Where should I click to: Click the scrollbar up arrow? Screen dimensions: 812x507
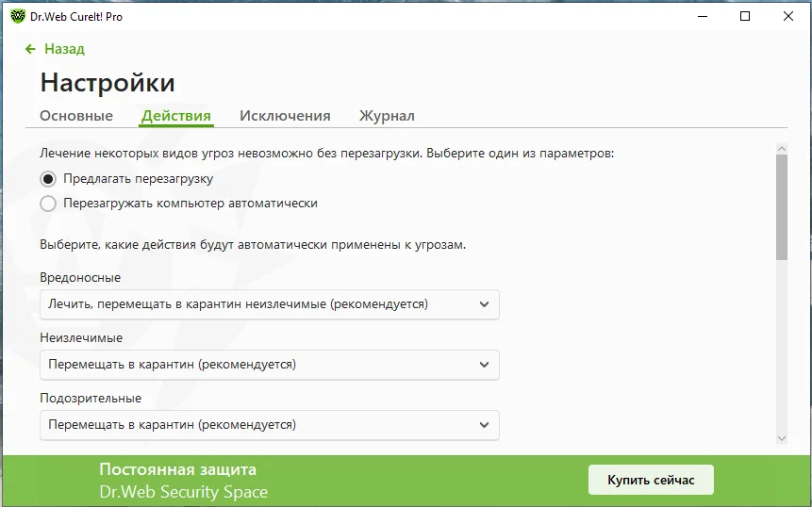click(x=782, y=149)
